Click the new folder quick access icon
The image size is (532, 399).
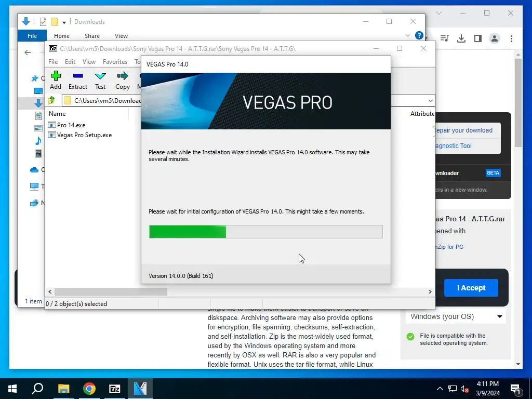(54, 22)
